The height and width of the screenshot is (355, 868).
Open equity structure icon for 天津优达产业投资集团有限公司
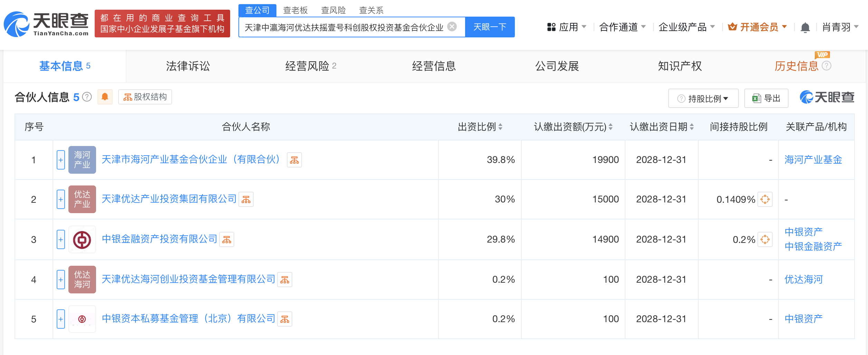pyautogui.click(x=246, y=199)
